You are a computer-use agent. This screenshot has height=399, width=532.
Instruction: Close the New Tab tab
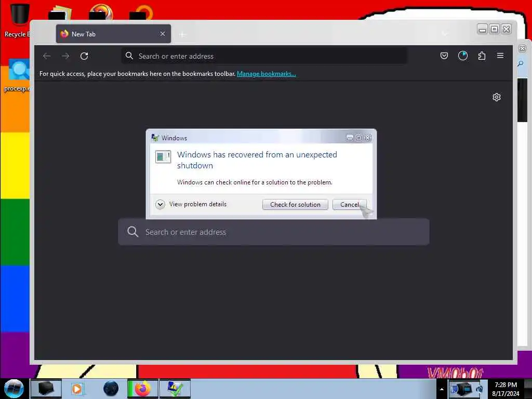163,34
